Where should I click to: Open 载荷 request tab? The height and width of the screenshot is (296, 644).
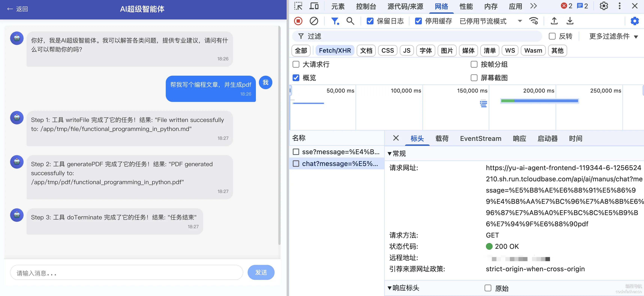coord(442,138)
